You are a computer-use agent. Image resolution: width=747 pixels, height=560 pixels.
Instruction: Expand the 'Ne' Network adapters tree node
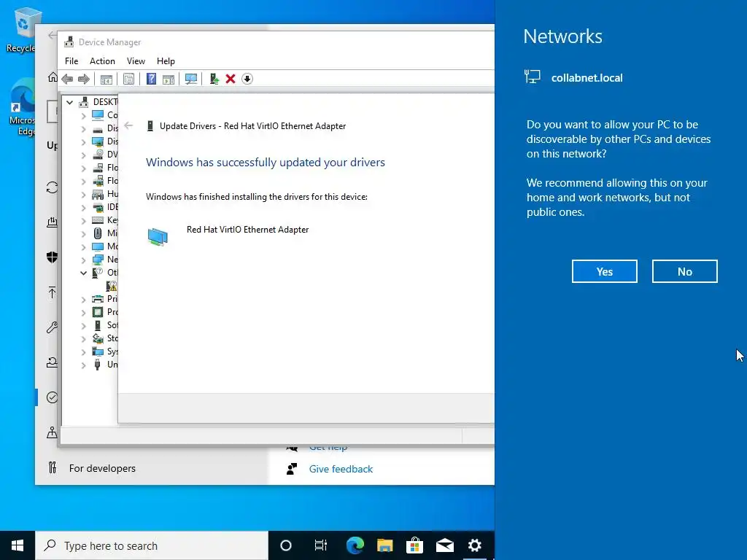(x=83, y=260)
